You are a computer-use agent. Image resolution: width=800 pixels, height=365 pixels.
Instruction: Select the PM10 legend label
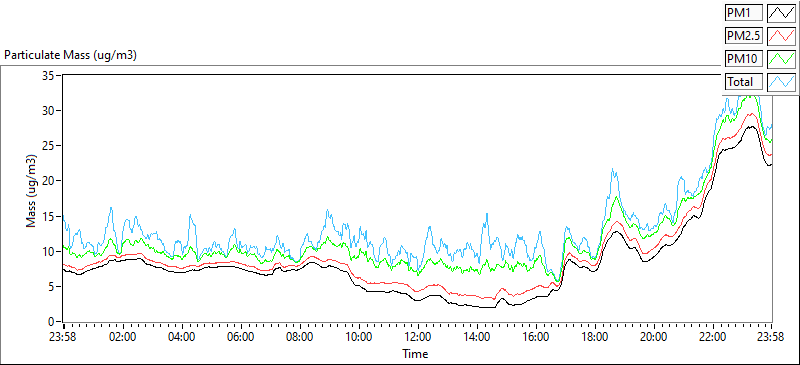[743, 58]
